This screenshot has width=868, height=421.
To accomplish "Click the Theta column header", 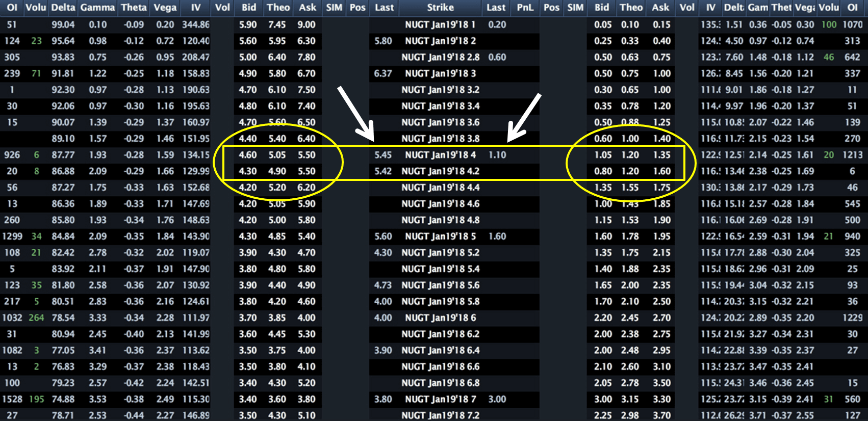I will coord(134,8).
